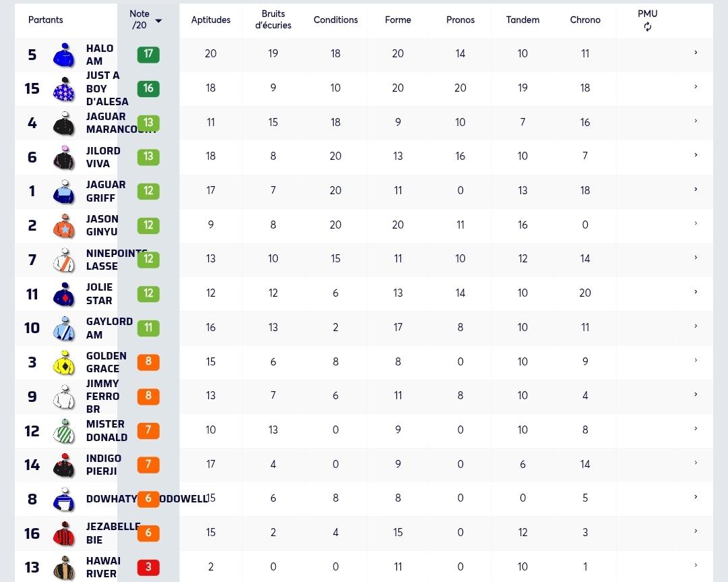This screenshot has height=582, width=728.
Task: Click the PMU refresh icon
Action: [x=647, y=27]
